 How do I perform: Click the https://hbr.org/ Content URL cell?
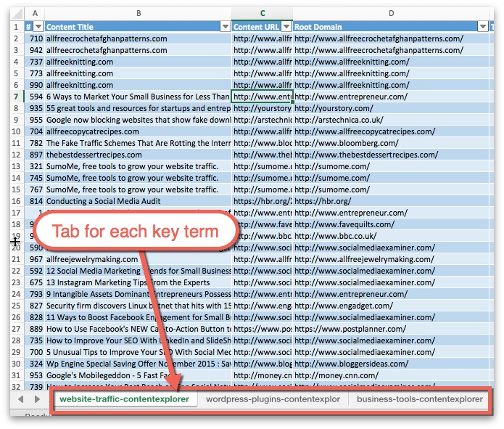point(263,201)
